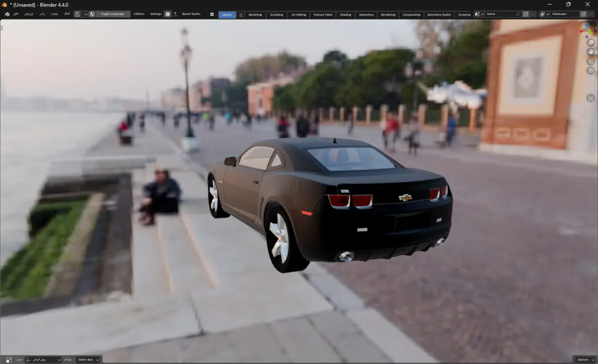Click the export arrow icon after the gear

pos(175,14)
